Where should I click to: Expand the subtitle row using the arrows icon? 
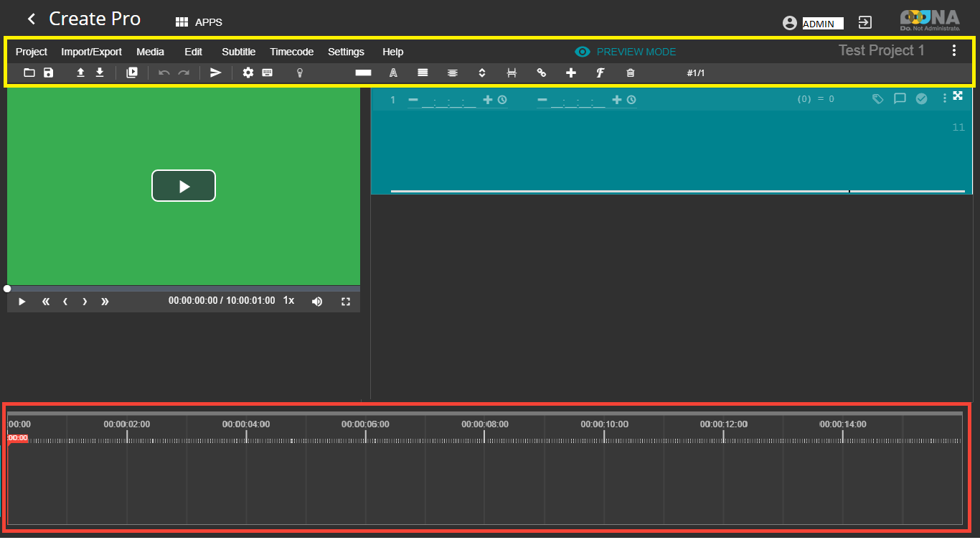tap(958, 96)
